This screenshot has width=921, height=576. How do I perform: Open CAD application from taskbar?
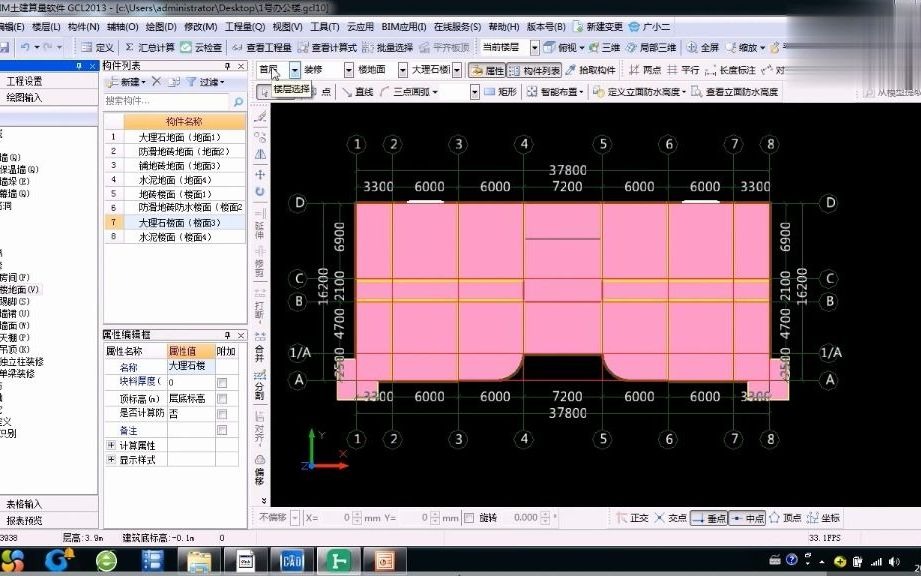coord(291,561)
